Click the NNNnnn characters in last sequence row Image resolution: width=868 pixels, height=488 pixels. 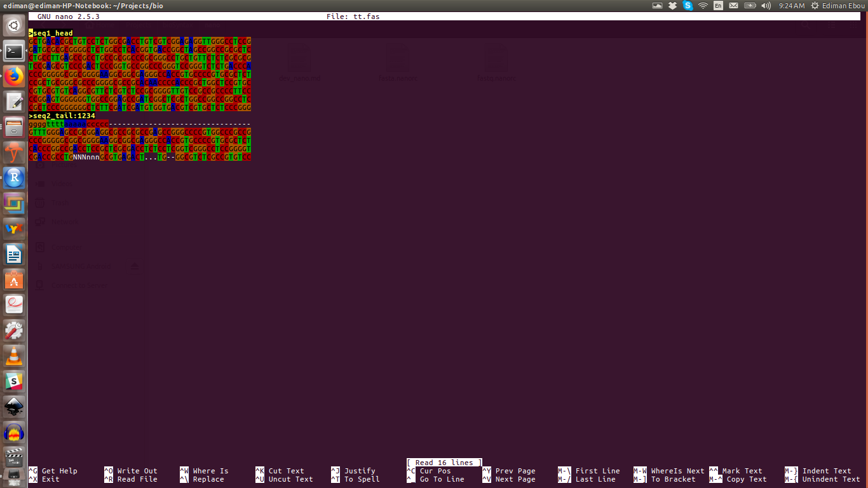[x=86, y=157]
